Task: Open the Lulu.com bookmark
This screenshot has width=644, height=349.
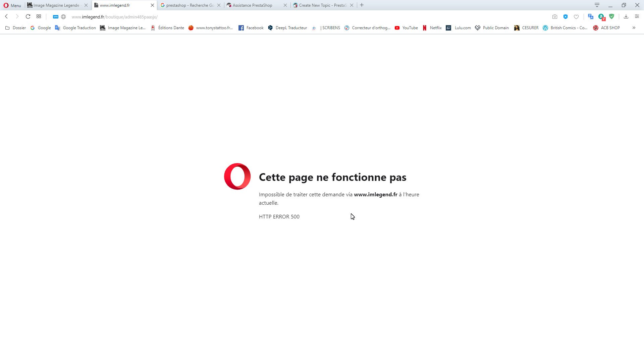Action: point(458,28)
